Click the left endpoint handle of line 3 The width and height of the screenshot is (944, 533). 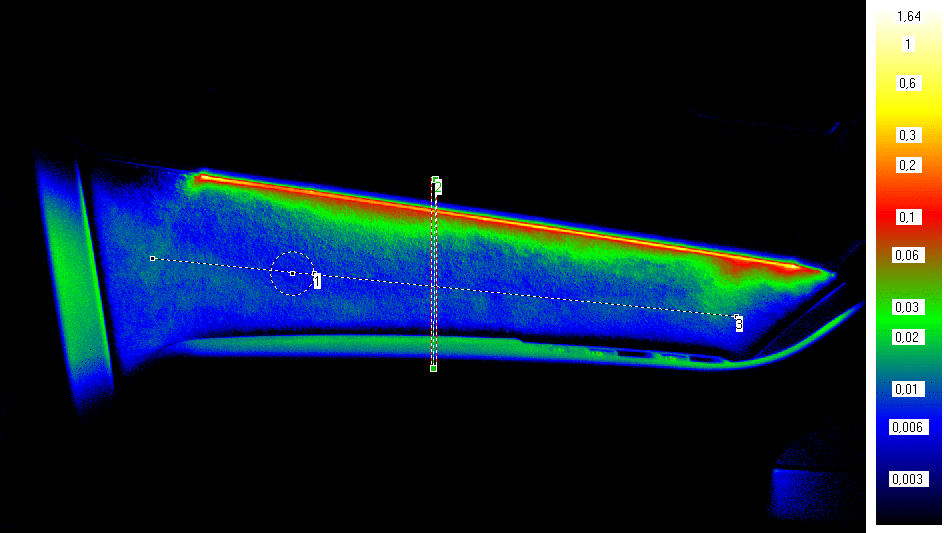click(x=152, y=258)
